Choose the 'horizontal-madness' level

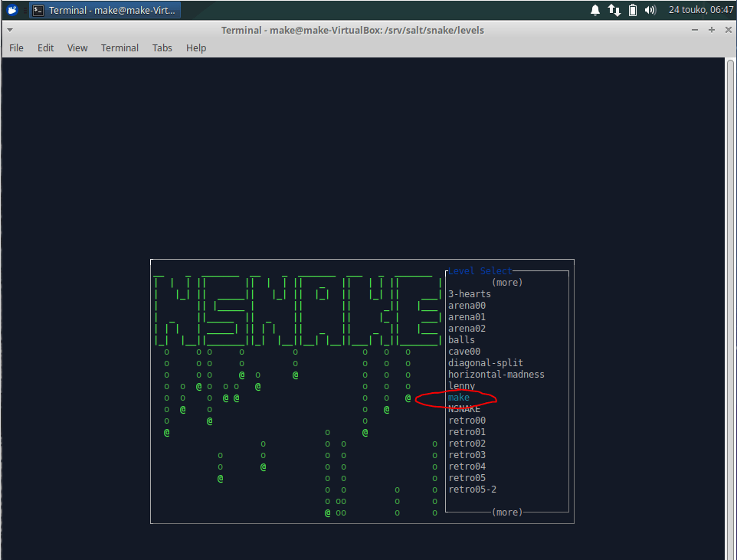point(496,375)
